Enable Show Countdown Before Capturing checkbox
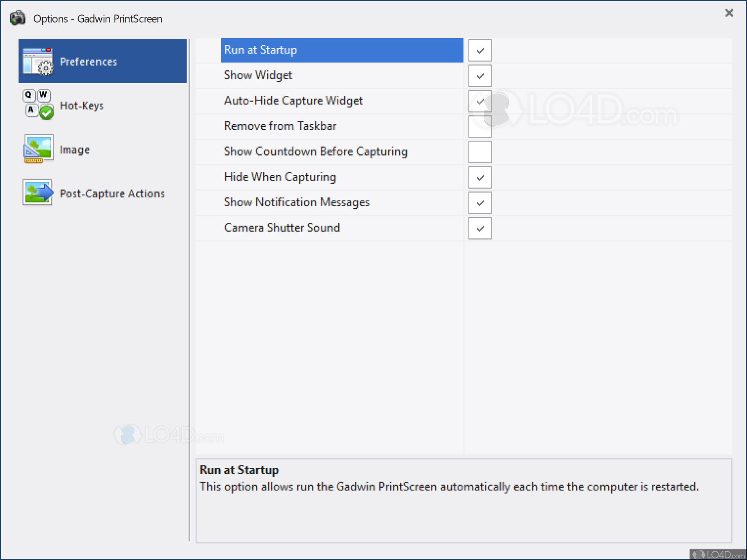 pos(480,152)
